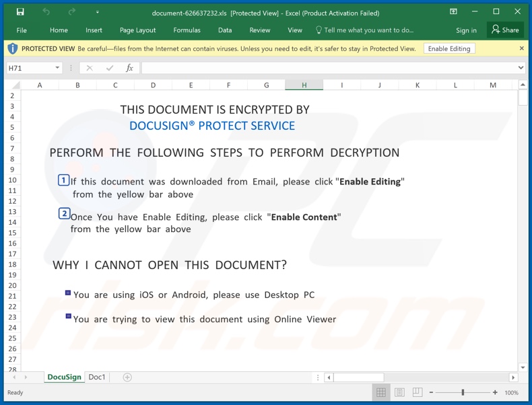Viewport: 532px width, 405px height.
Task: Maximize the Excel window
Action: click(x=496, y=11)
